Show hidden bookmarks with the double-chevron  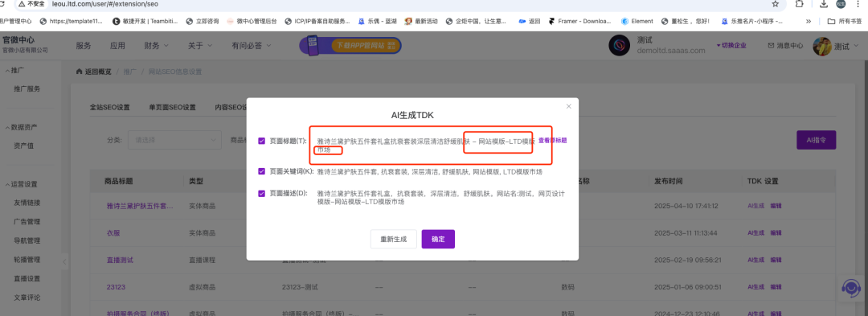click(x=809, y=22)
